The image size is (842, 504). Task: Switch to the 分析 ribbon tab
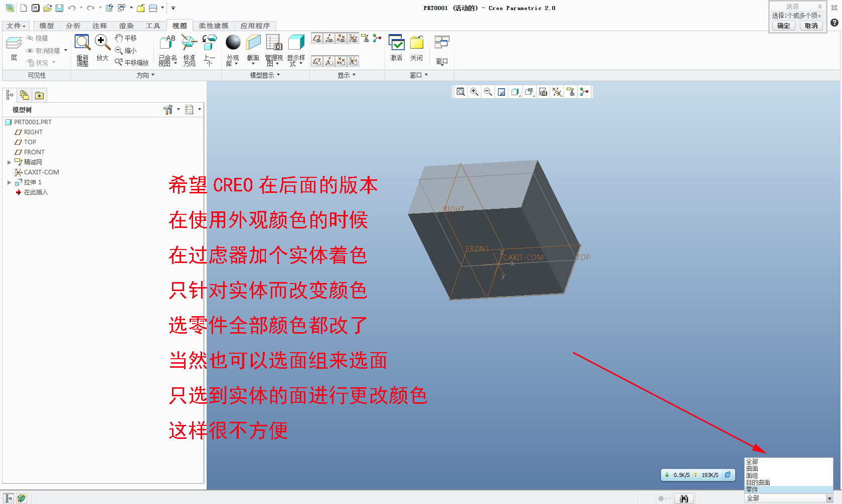[73, 26]
